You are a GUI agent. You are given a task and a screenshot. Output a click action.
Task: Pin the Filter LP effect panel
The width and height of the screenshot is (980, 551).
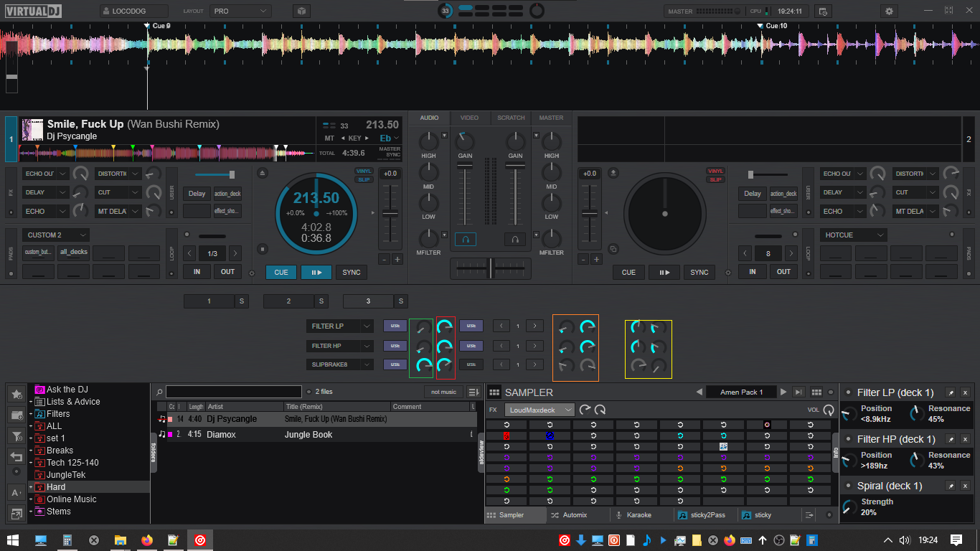point(951,392)
